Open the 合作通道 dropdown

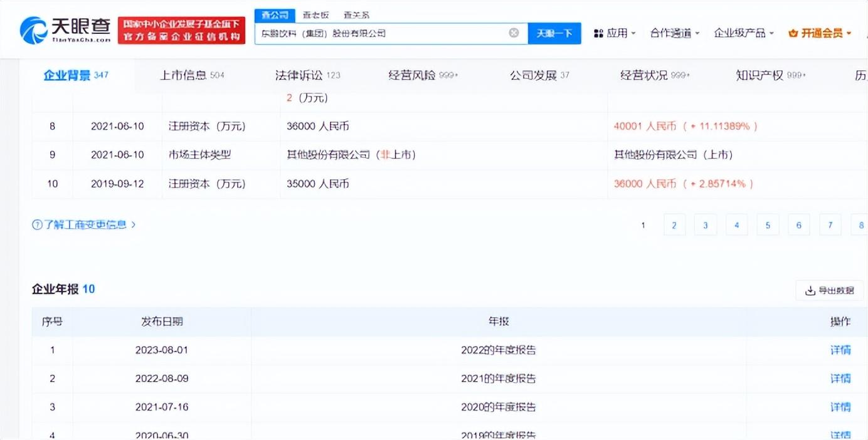(674, 33)
